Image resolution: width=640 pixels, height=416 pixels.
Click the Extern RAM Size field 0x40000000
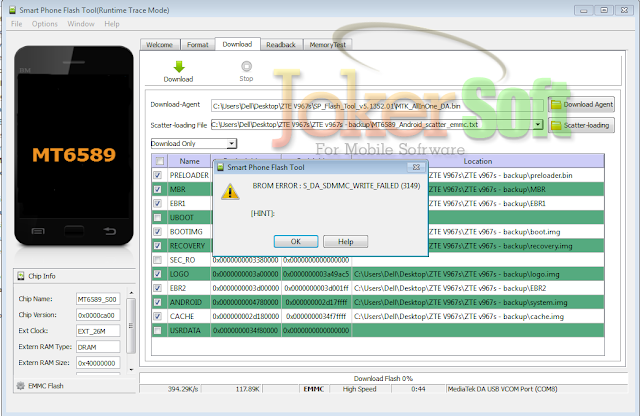[x=98, y=363]
